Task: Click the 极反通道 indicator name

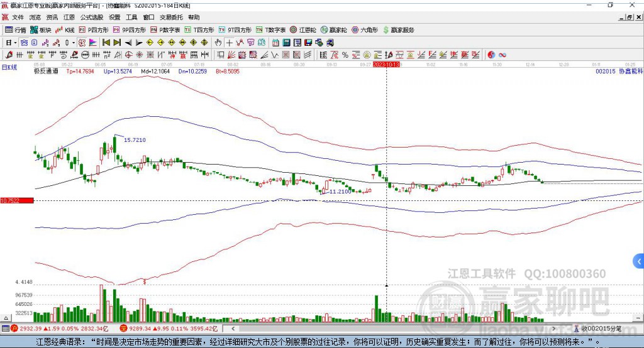Action: (46, 71)
